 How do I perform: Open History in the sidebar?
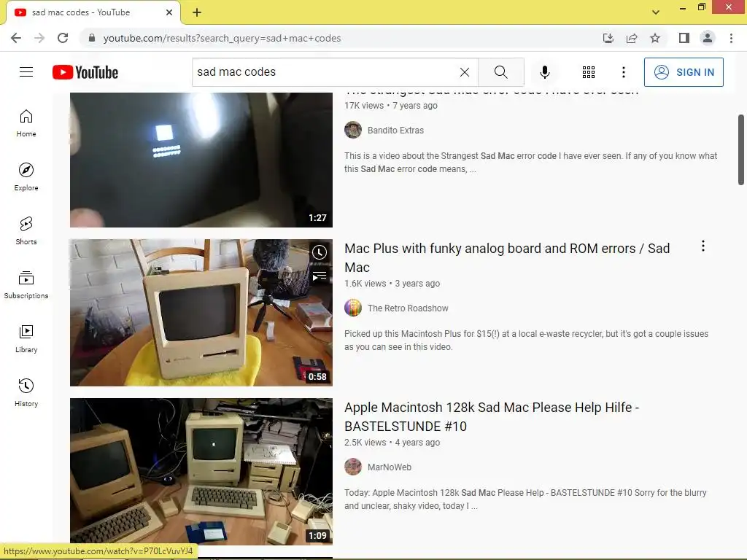point(26,392)
